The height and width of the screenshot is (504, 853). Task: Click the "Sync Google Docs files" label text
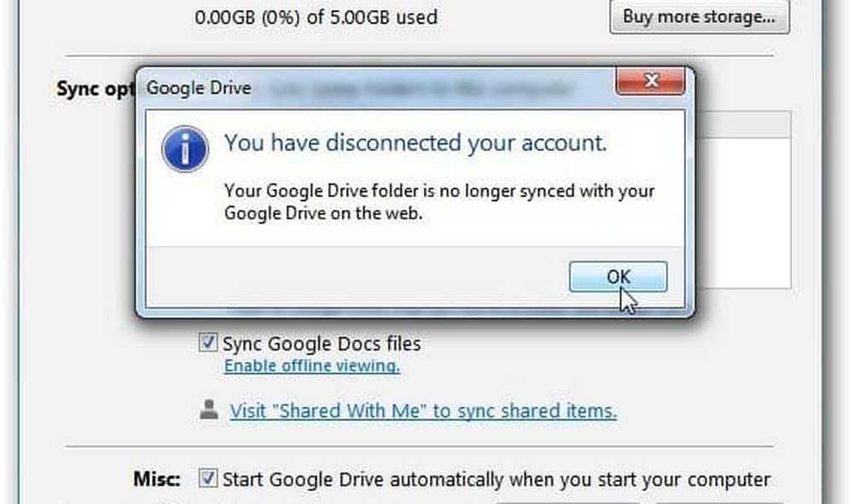pos(322,344)
